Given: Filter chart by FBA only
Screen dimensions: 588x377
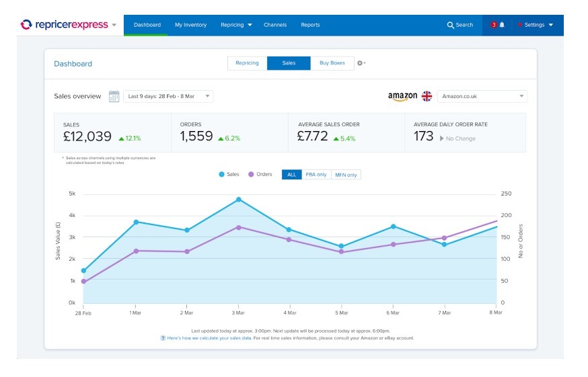Looking at the screenshot, I should click(316, 175).
